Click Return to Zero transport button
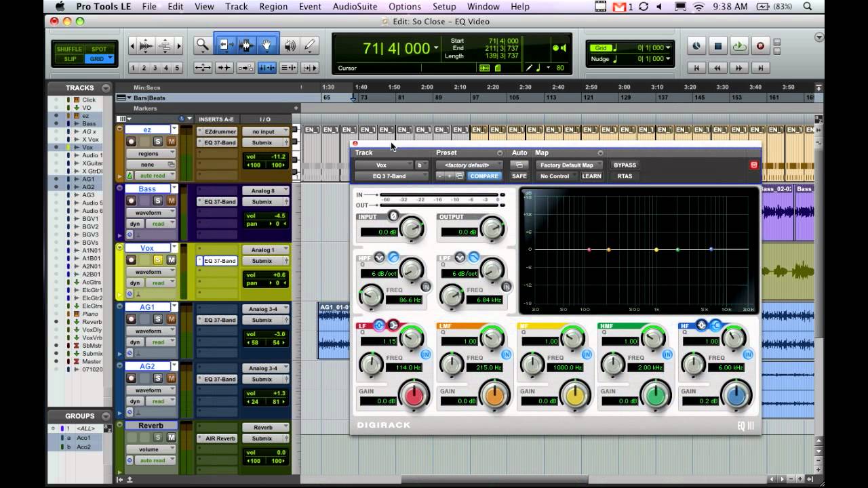The width and height of the screenshot is (868, 488). tap(696, 68)
